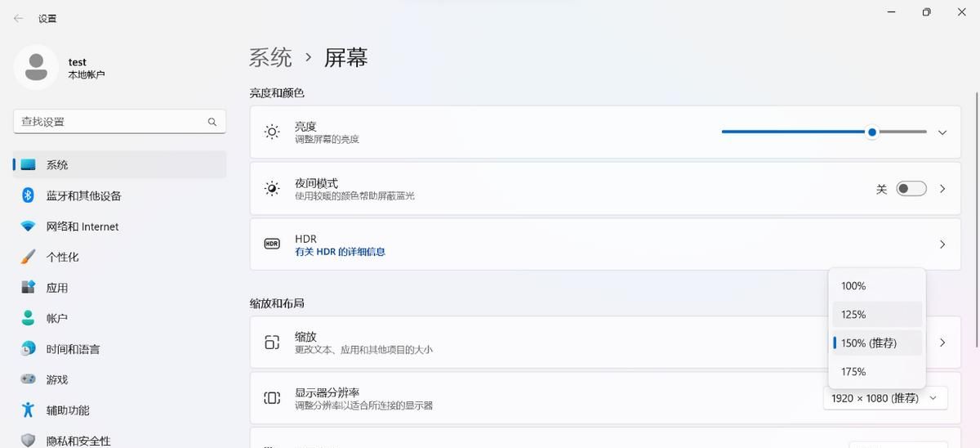Open 游戏 settings page
Screen dimensions: 980x448
coord(119,379)
